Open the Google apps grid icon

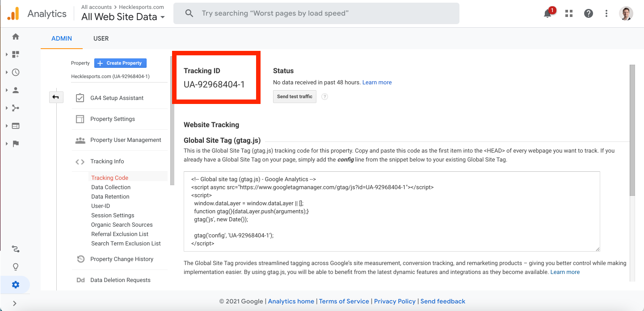click(569, 13)
